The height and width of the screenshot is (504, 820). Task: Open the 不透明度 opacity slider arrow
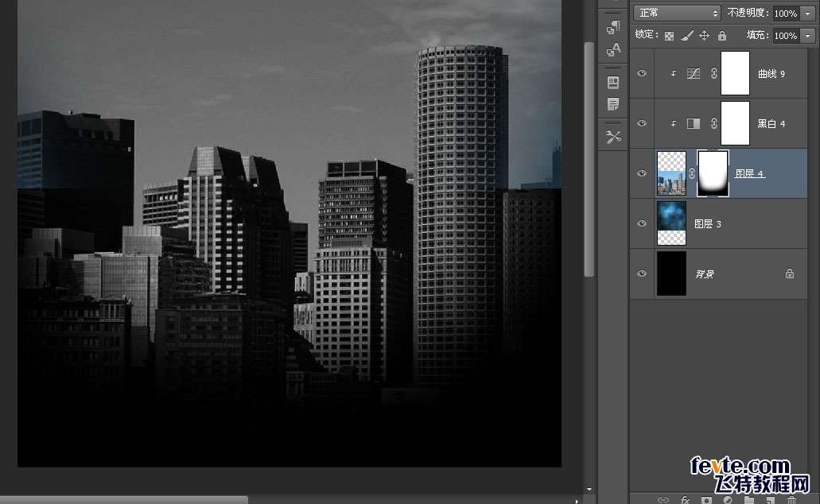[808, 13]
